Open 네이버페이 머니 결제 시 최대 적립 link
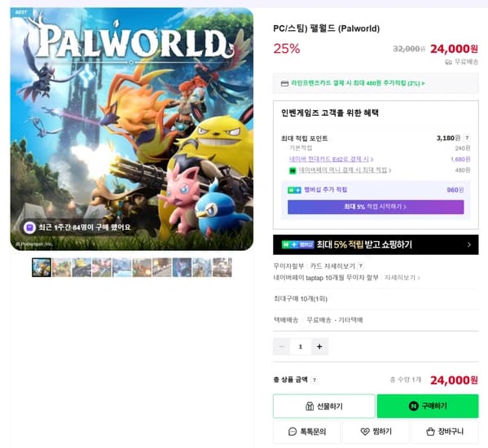The image size is (488, 448). click(x=345, y=170)
